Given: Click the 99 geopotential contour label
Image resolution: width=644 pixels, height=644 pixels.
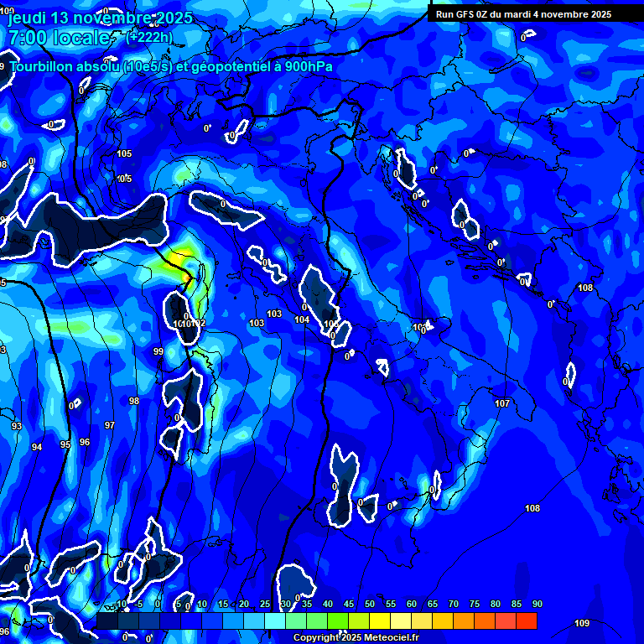Looking at the screenshot, I should pos(158,352).
